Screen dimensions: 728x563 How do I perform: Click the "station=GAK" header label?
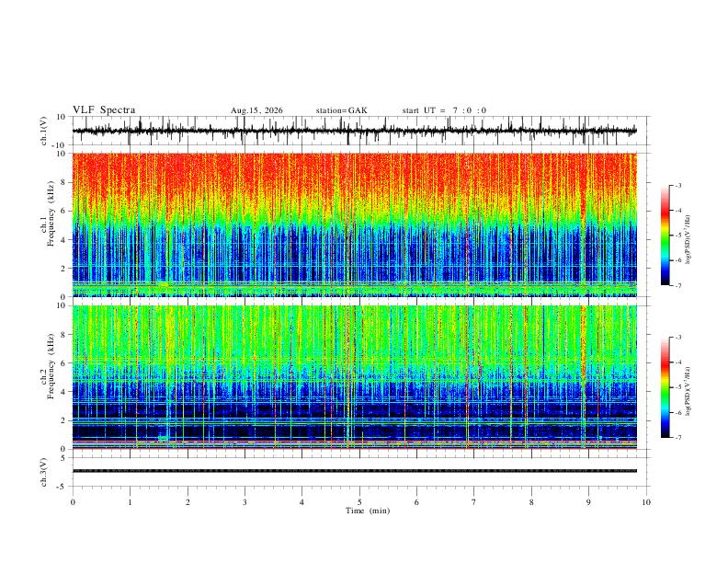coord(342,110)
